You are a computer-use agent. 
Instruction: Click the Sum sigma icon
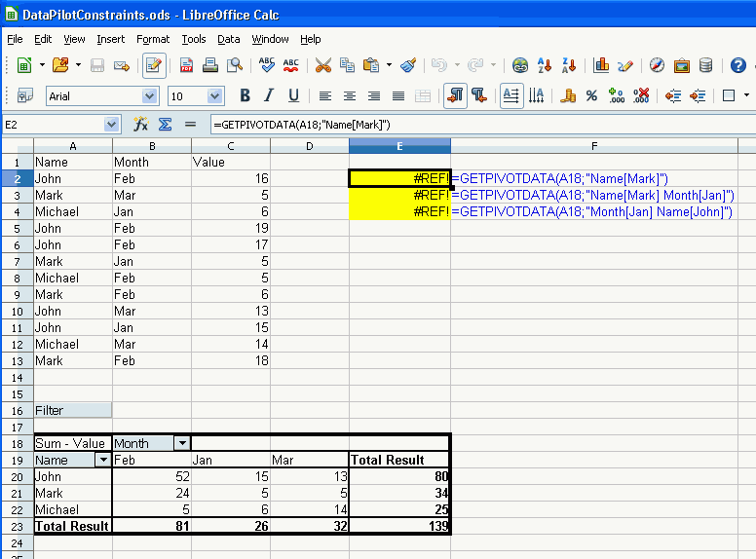click(165, 125)
